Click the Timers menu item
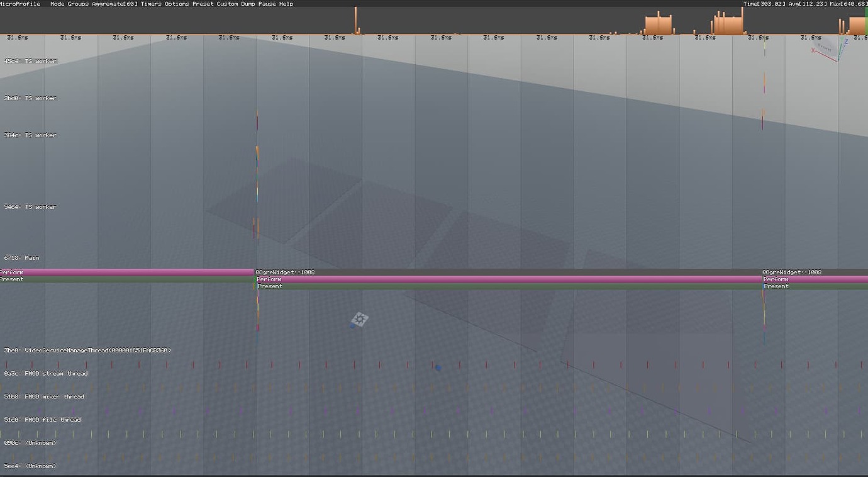 coord(150,3)
